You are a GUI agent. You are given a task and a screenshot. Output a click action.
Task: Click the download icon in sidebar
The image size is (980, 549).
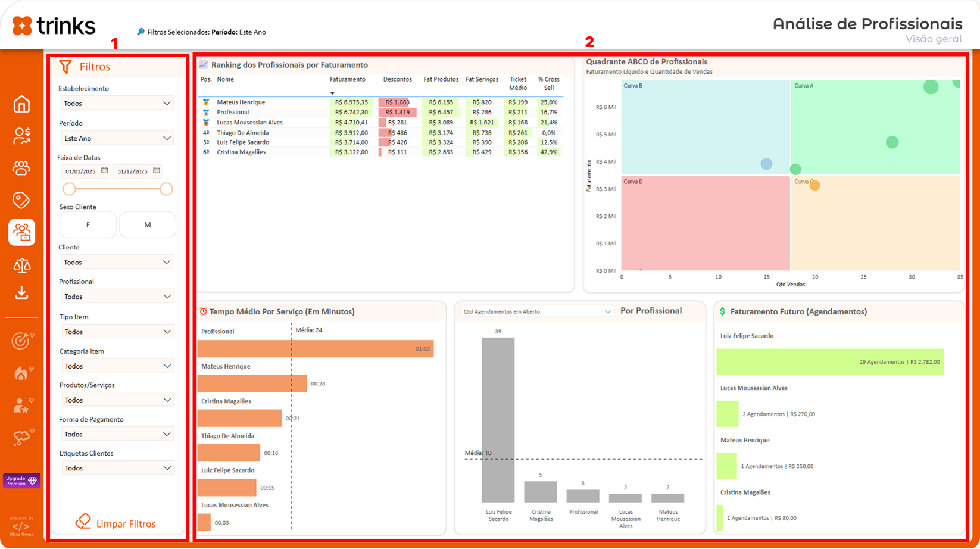coord(21,293)
